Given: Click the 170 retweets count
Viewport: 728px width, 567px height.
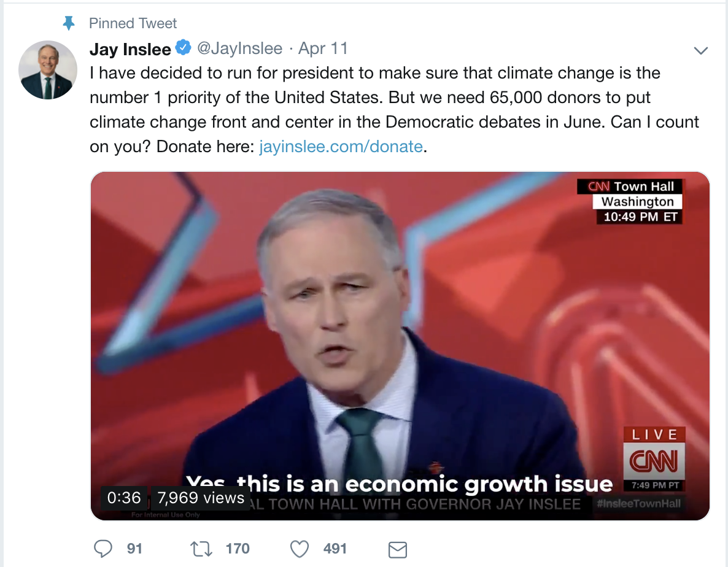Looking at the screenshot, I should click(238, 548).
